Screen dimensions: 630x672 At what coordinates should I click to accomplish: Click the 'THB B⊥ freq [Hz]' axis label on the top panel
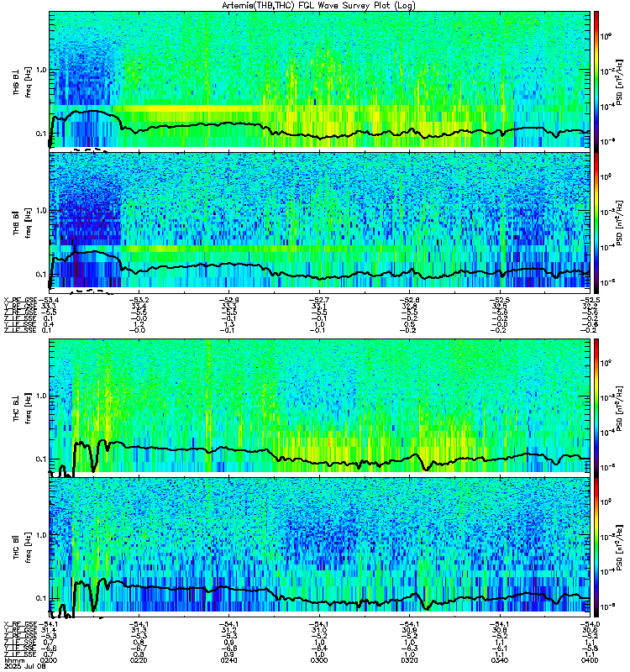pyautogui.click(x=23, y=81)
